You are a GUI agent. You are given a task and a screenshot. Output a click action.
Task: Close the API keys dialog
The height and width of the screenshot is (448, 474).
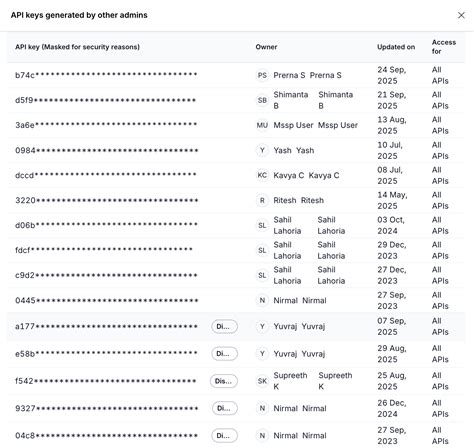tap(461, 15)
